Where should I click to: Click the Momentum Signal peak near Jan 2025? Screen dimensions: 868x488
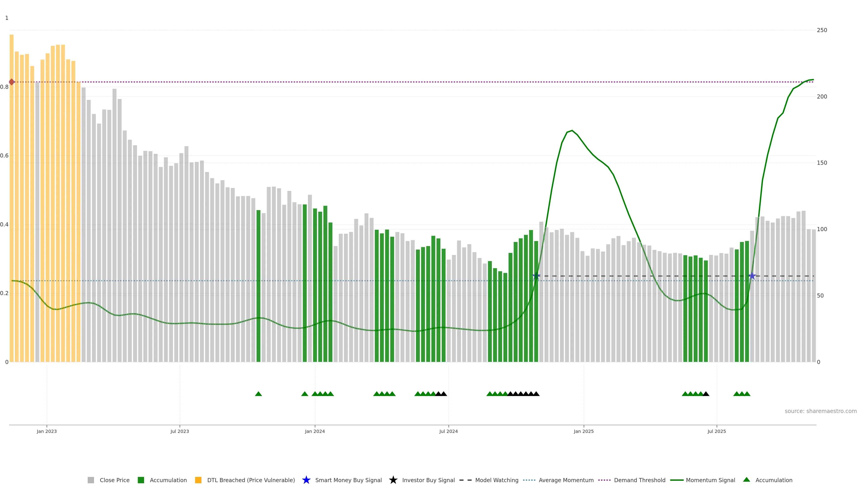[572, 131]
